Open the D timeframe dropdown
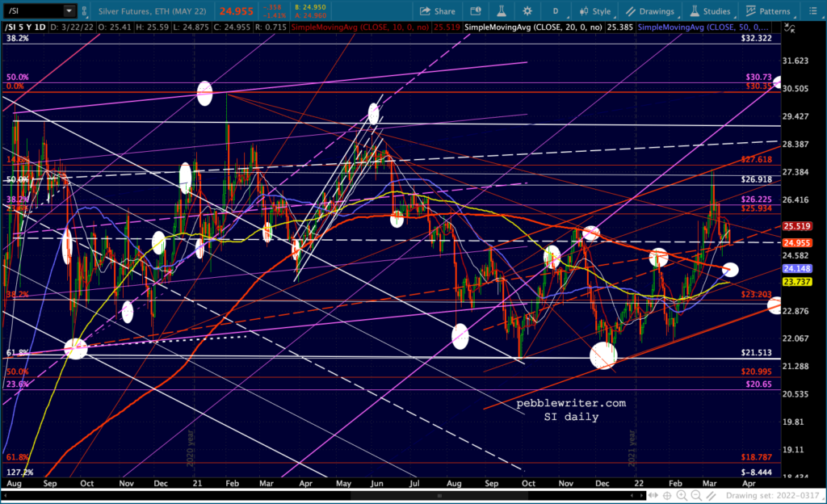 (x=557, y=11)
